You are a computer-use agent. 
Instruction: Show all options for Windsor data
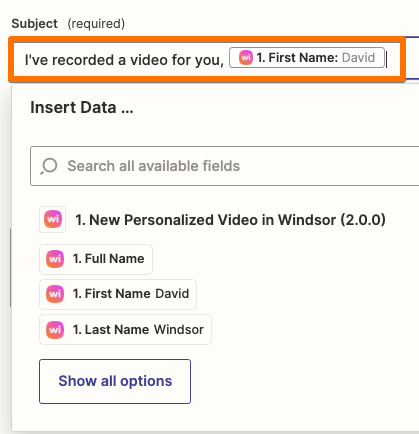115,381
